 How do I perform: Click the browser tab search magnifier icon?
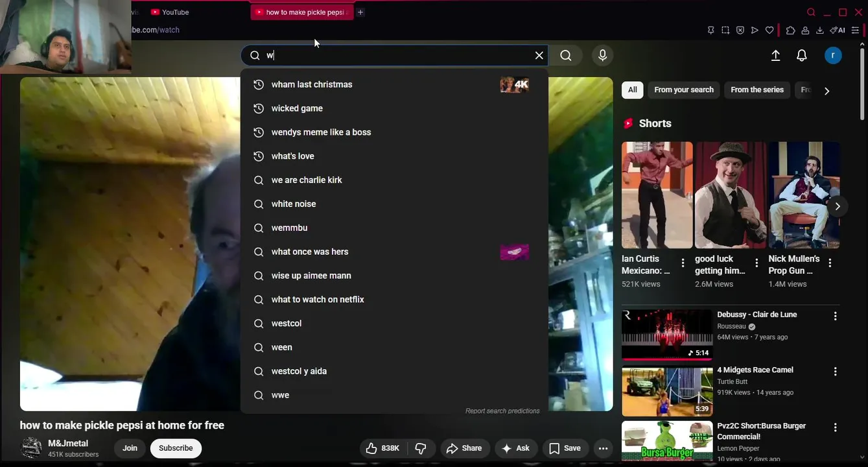click(x=811, y=12)
